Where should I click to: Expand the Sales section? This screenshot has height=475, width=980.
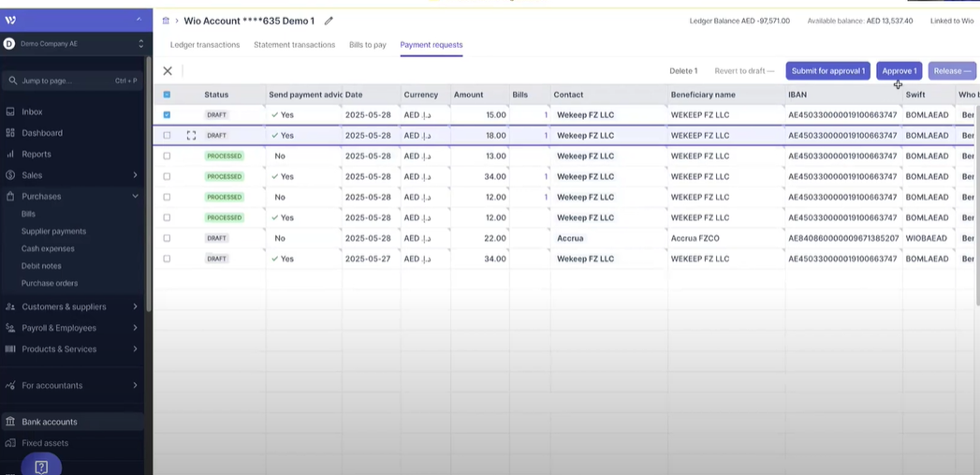[135, 175]
